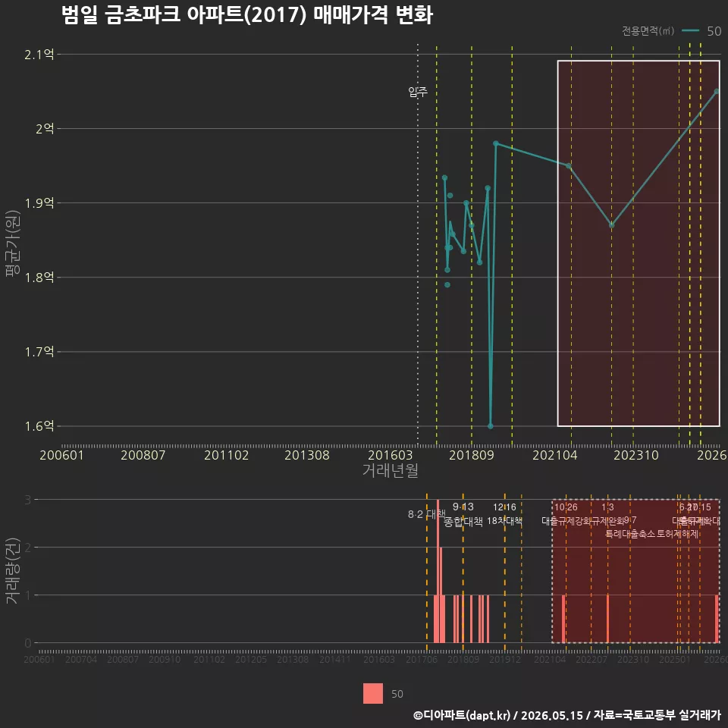This screenshot has width=728, height=728.
Task: Select the 2억 price axis label
Action: pos(45,129)
